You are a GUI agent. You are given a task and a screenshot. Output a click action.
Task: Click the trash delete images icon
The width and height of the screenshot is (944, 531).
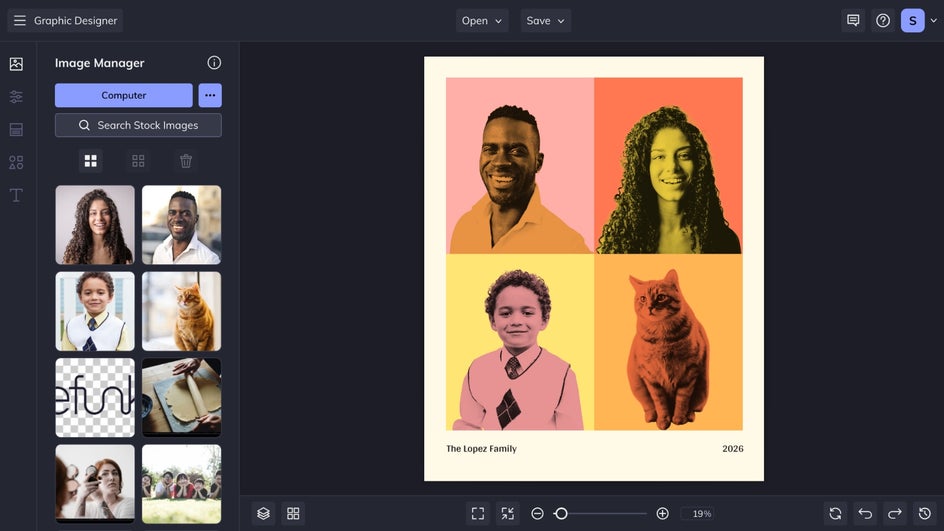(x=186, y=161)
